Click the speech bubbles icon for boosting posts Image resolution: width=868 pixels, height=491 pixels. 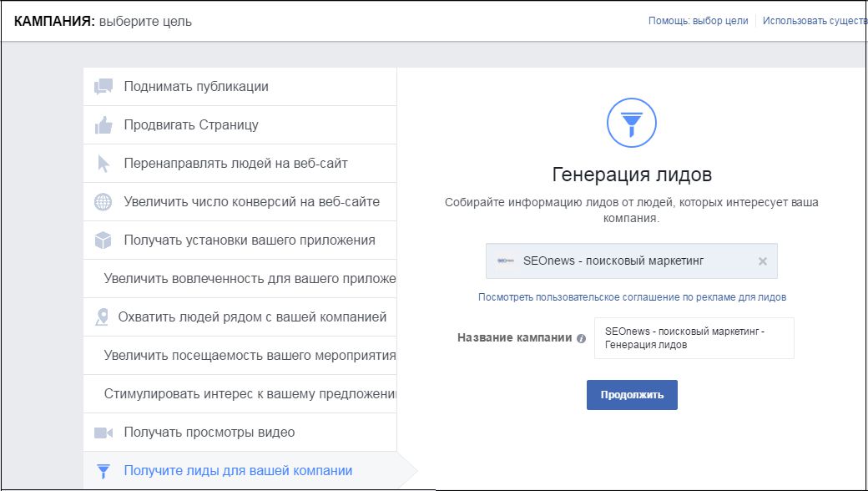point(103,86)
